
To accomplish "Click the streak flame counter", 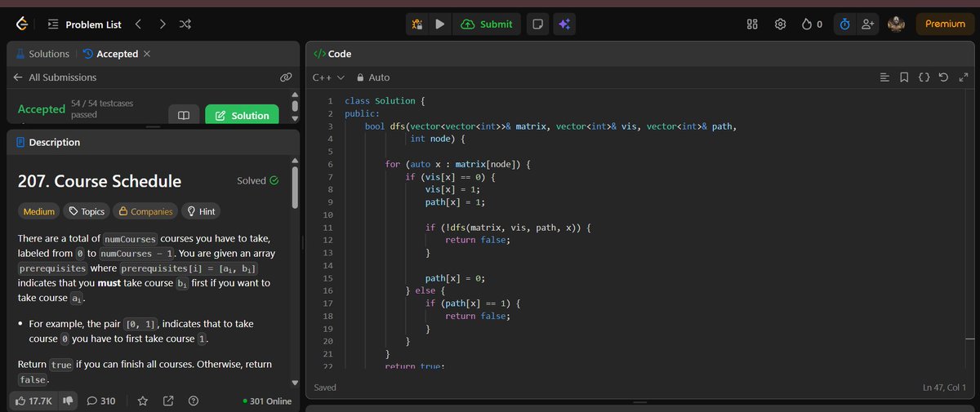I will [x=812, y=24].
